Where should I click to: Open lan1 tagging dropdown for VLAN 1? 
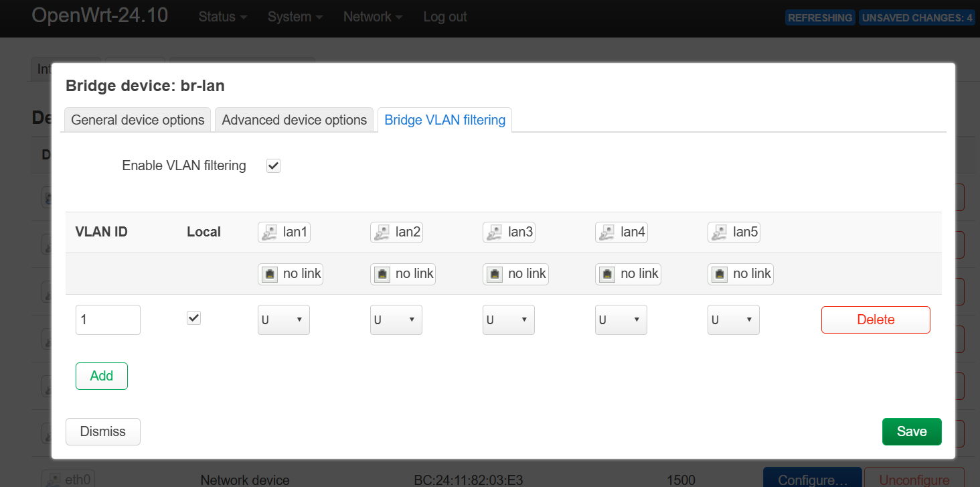[x=283, y=320]
